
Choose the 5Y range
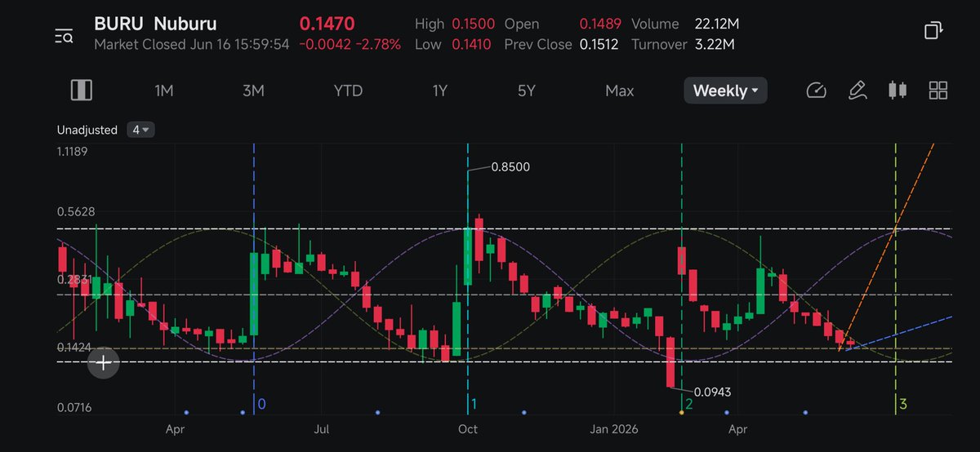(527, 91)
